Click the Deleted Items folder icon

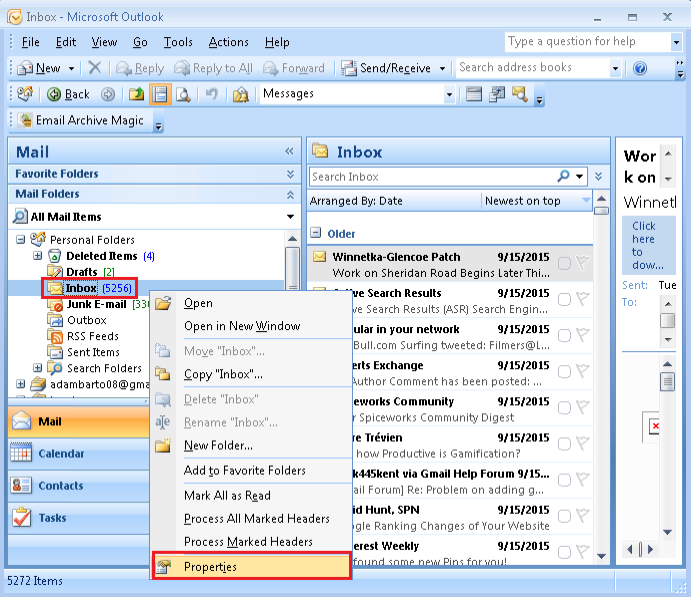click(x=54, y=256)
